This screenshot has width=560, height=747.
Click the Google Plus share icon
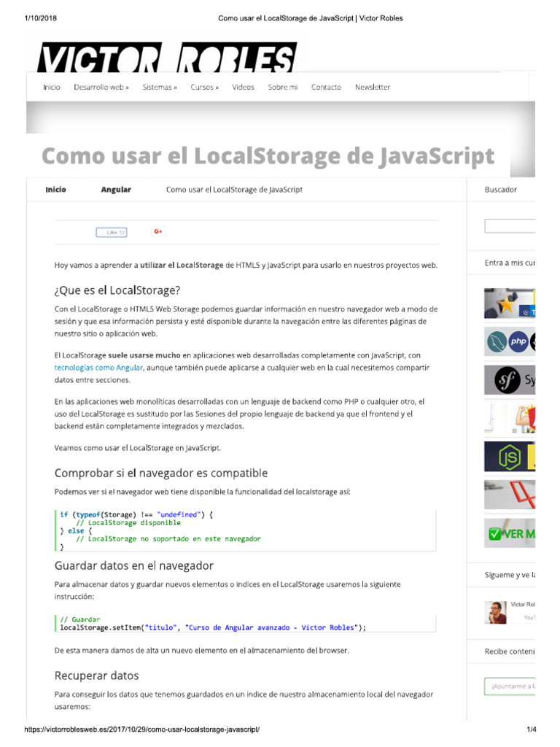tap(157, 232)
